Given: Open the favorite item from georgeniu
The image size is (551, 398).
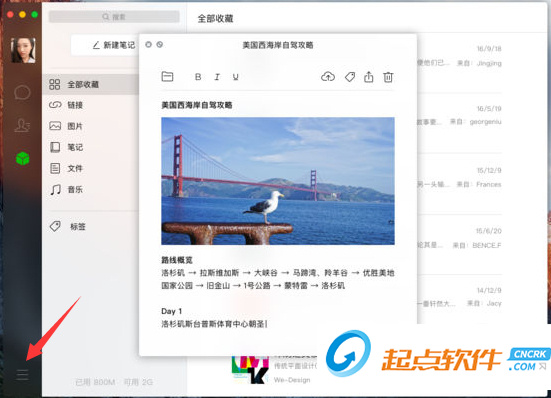Looking at the screenshot, I should coord(459,123).
